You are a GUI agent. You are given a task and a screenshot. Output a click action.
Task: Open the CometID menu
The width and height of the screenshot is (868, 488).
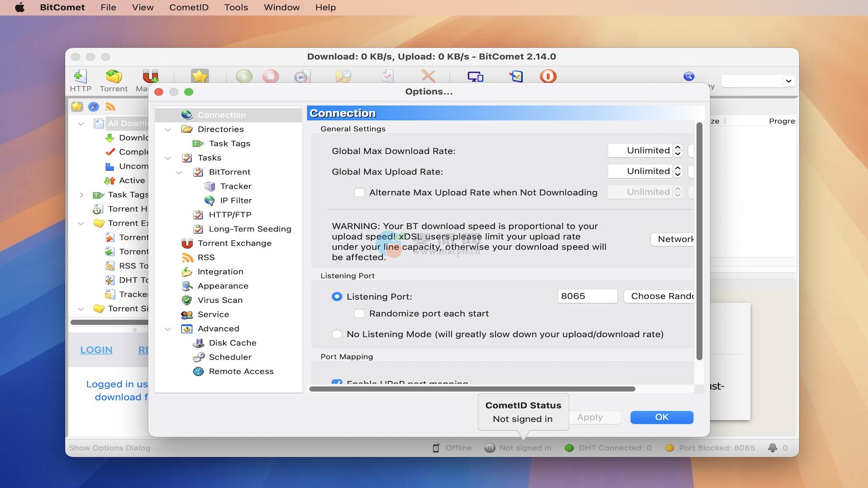pos(189,7)
